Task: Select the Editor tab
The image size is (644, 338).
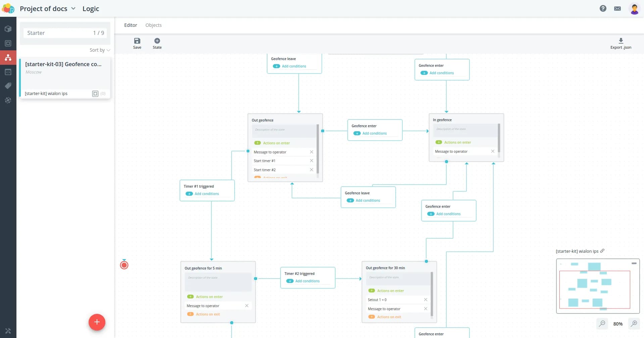Action: pyautogui.click(x=131, y=25)
